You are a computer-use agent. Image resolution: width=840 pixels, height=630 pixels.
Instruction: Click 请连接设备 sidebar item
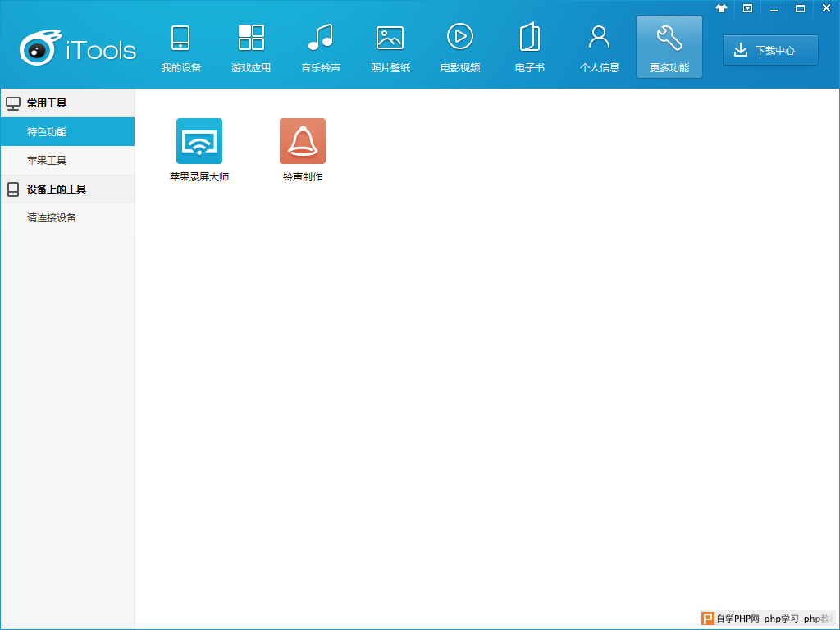[x=67, y=217]
